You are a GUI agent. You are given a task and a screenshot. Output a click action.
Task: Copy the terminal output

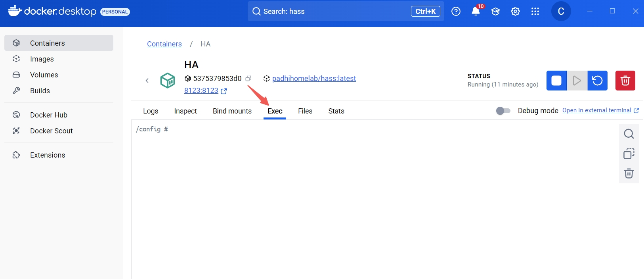pos(629,154)
